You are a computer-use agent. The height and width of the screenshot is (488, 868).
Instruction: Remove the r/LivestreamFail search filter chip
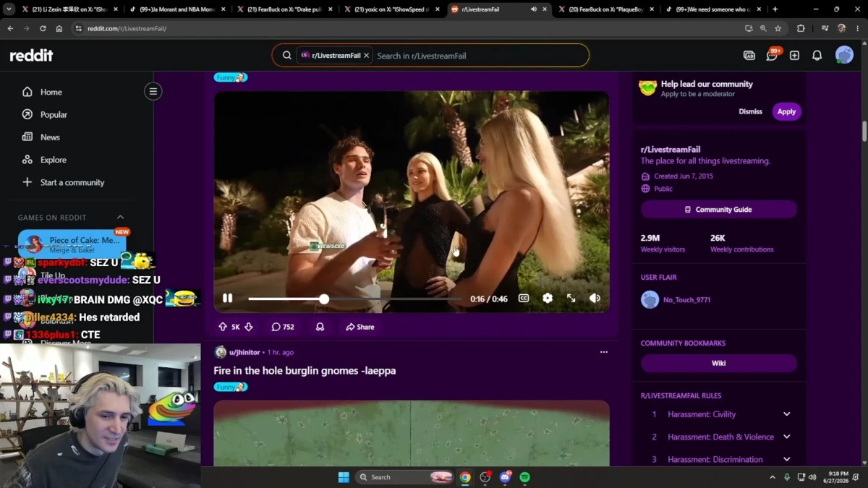pyautogui.click(x=366, y=56)
